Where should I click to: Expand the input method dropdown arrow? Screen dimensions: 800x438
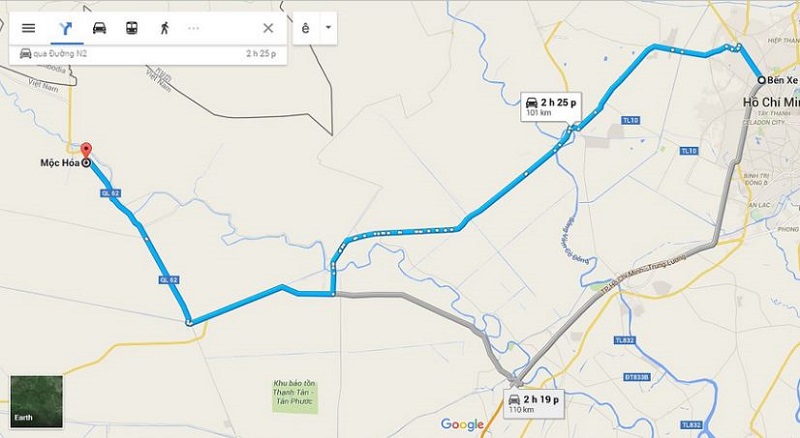(x=328, y=28)
